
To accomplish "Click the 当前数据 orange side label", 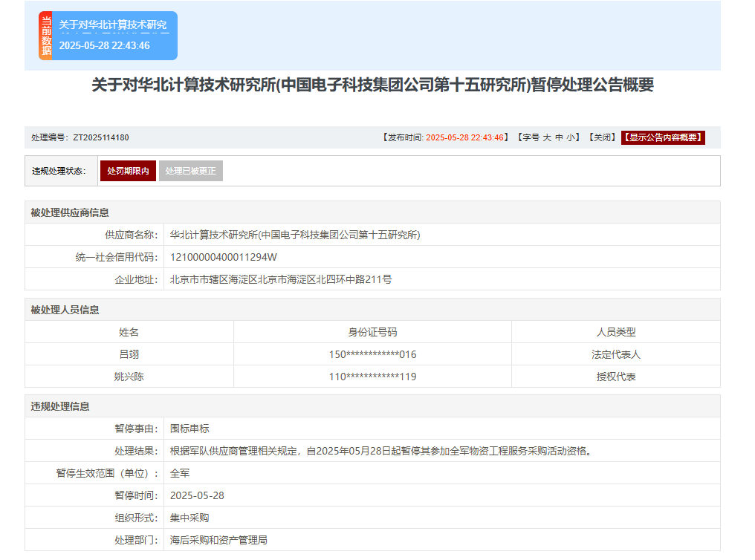I will coord(46,36).
